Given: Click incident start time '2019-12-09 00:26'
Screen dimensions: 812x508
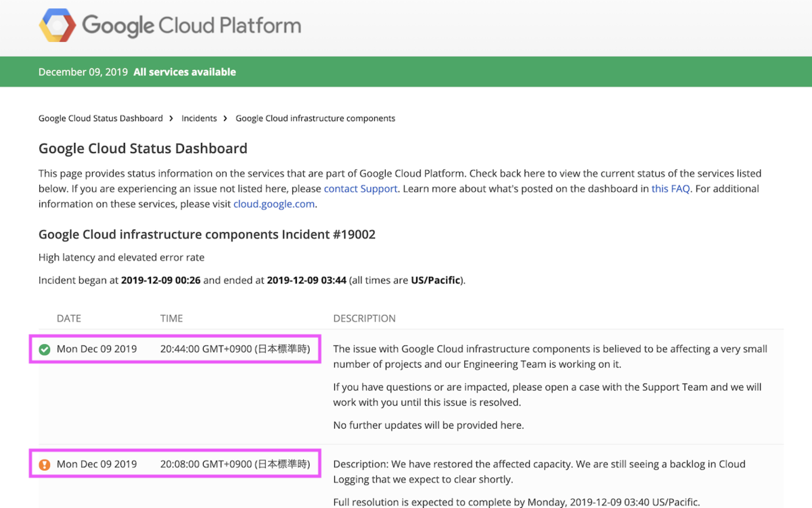Looking at the screenshot, I should tap(161, 280).
